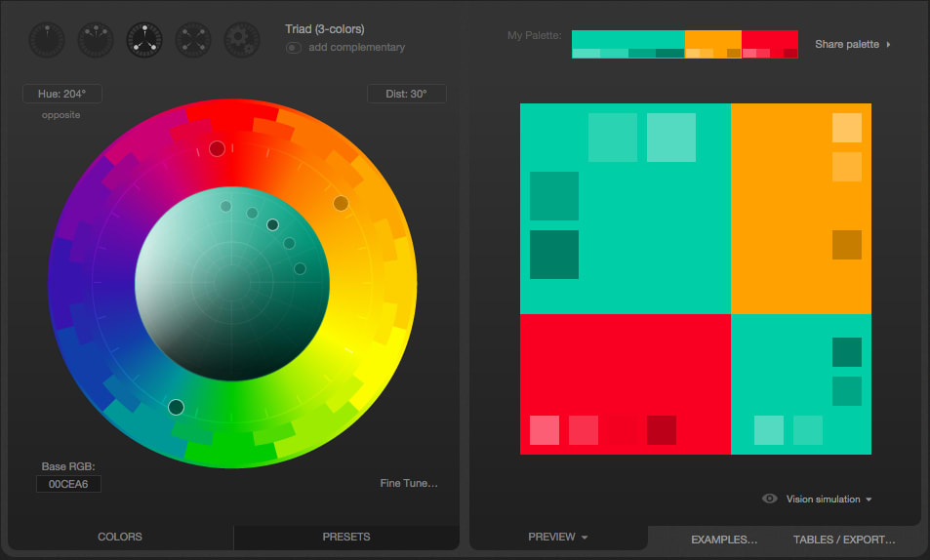Click the lightest orange square in orange block
This screenshot has height=560, width=930.
coord(847,128)
